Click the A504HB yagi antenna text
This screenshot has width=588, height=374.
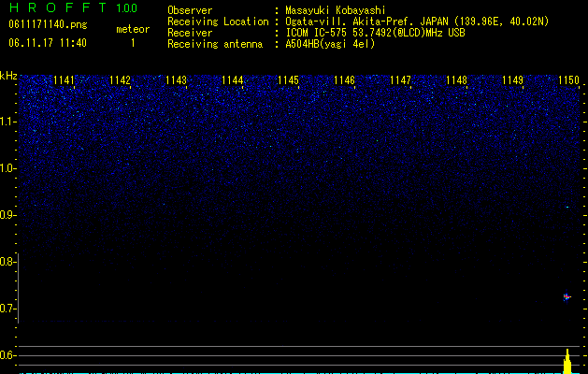point(330,44)
